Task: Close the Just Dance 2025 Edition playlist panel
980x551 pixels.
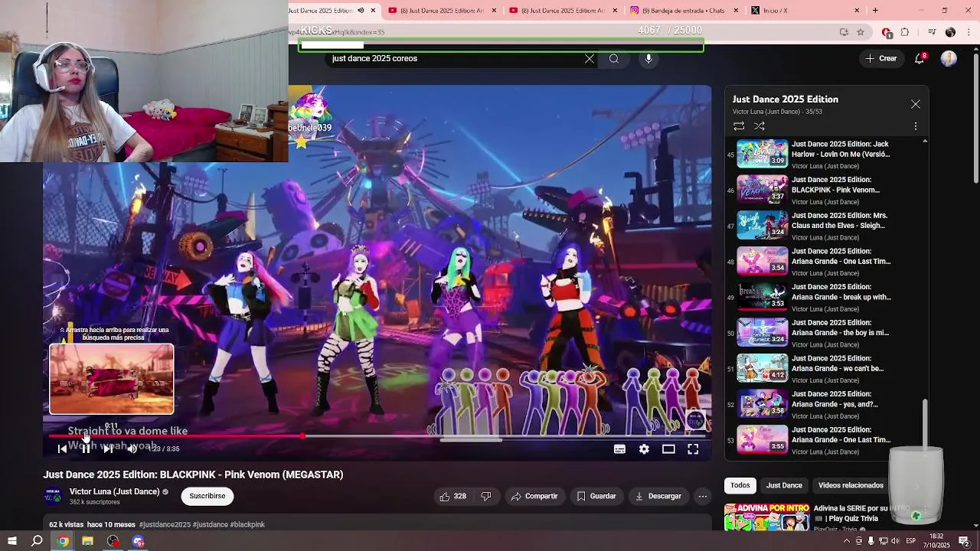Action: [916, 104]
